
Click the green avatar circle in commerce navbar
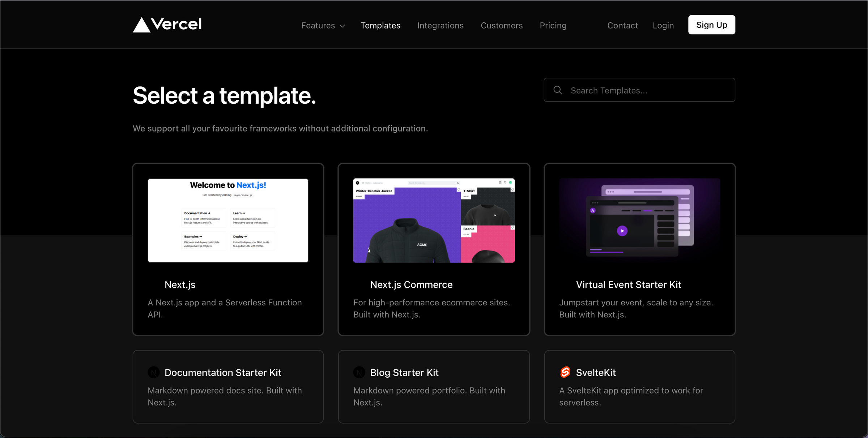(511, 183)
